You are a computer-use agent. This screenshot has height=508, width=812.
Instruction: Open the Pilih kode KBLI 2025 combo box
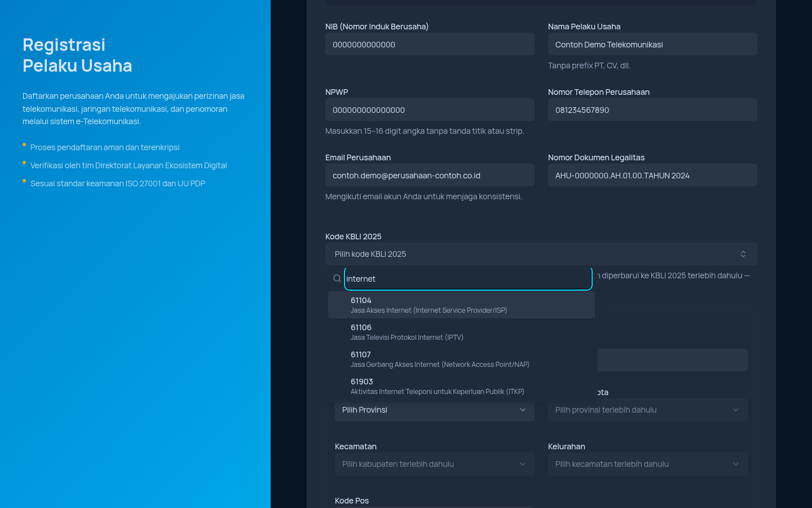(x=541, y=254)
